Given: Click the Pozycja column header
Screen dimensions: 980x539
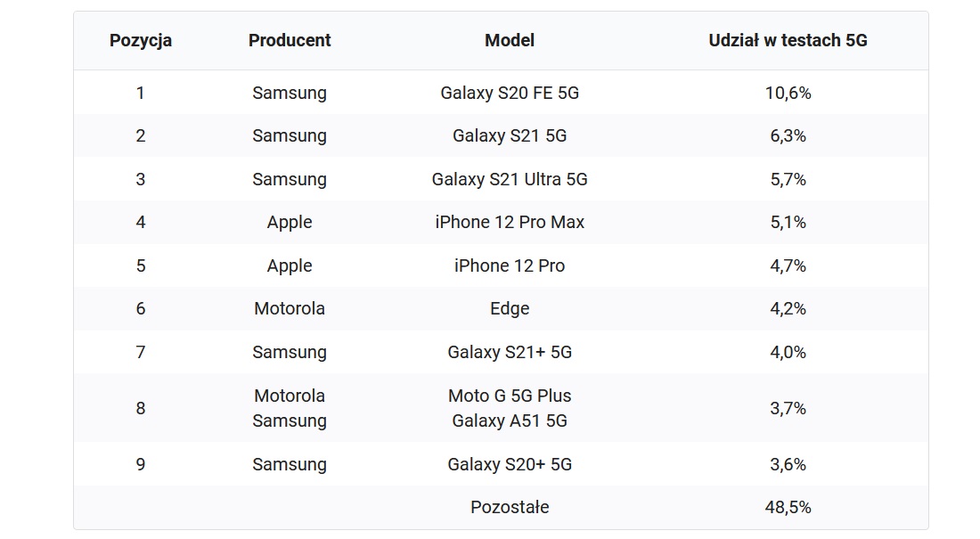Looking at the screenshot, I should pyautogui.click(x=141, y=41).
